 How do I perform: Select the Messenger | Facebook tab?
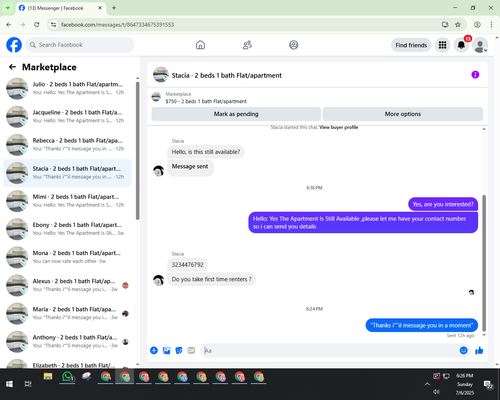60,8
